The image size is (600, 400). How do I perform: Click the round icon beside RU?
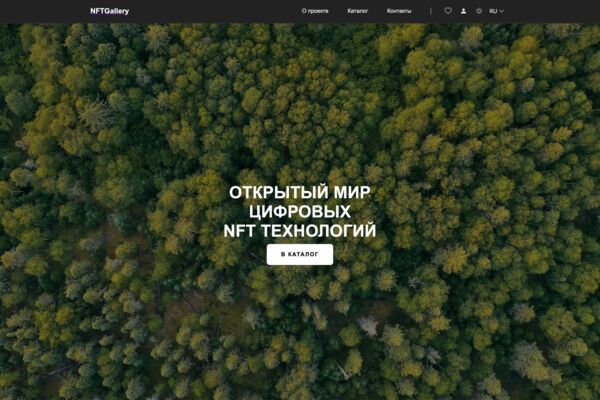479,11
